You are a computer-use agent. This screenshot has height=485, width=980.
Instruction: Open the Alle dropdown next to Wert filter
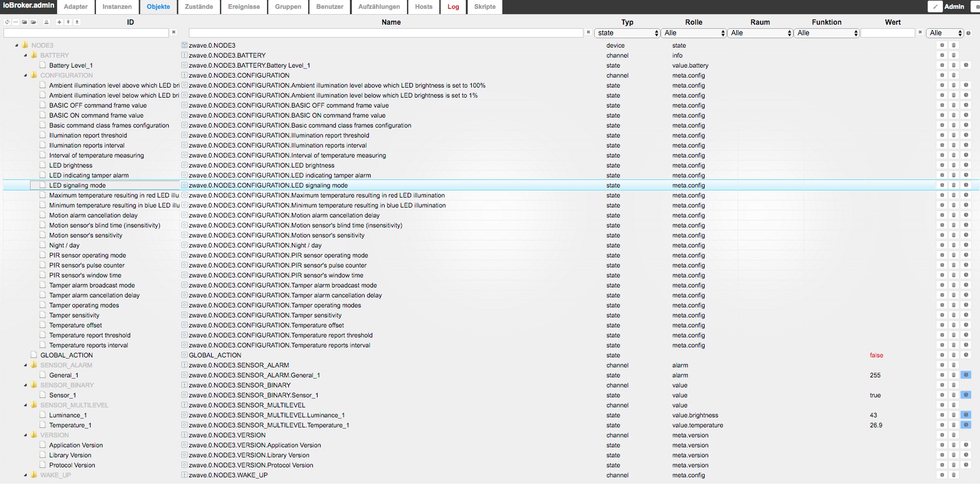point(945,33)
